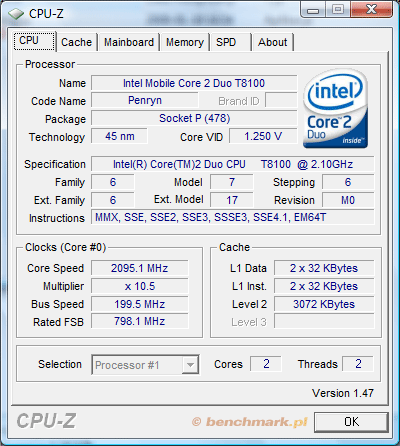
Task: Click the CPU-Z title bar app icon
Action: (x=16, y=14)
